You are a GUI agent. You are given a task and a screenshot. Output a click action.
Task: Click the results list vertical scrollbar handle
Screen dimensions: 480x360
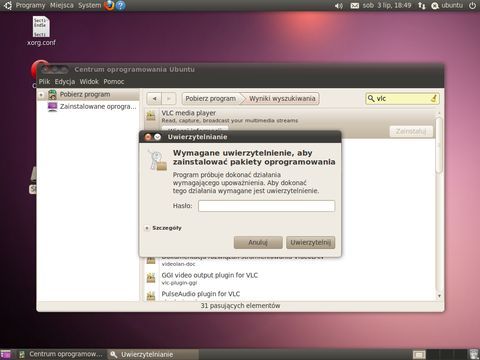pos(439,145)
